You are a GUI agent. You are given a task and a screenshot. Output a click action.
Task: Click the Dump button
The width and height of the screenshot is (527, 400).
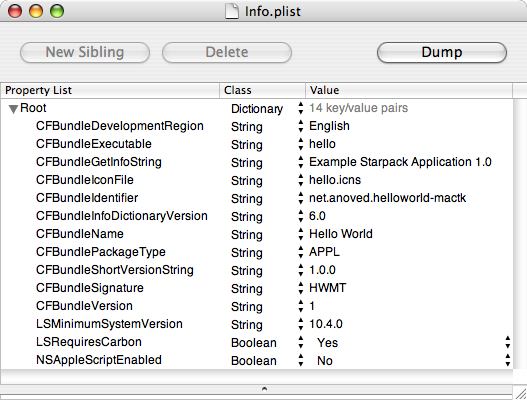coord(442,52)
